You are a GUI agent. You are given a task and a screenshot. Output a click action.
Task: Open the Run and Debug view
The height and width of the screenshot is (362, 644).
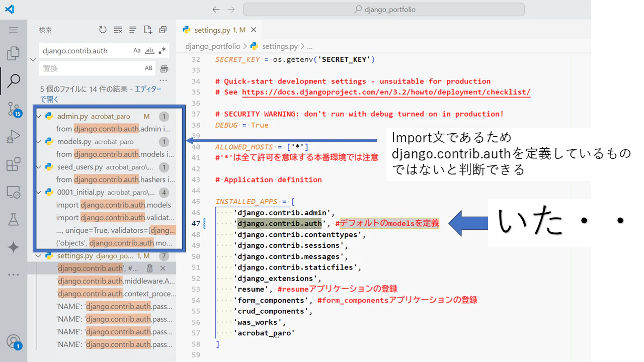pos(14,136)
